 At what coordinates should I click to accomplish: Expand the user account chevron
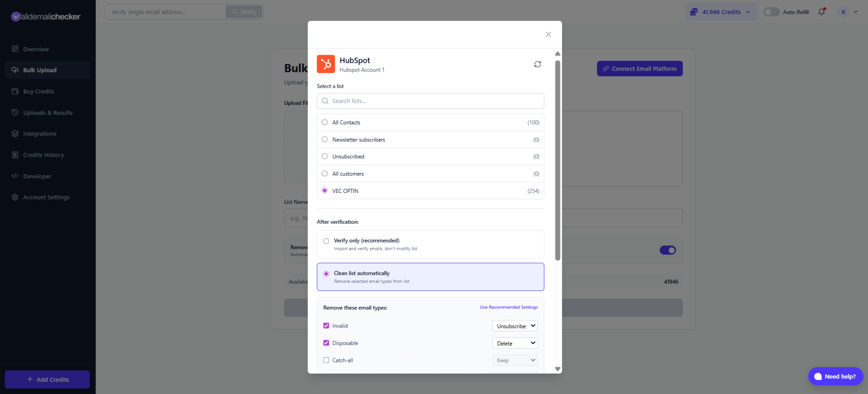[x=856, y=12]
